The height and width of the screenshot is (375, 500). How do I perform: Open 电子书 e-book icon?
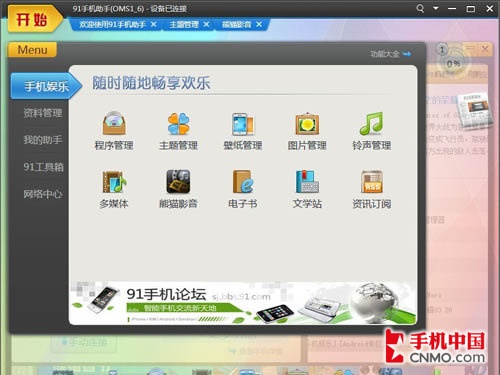pos(243,182)
